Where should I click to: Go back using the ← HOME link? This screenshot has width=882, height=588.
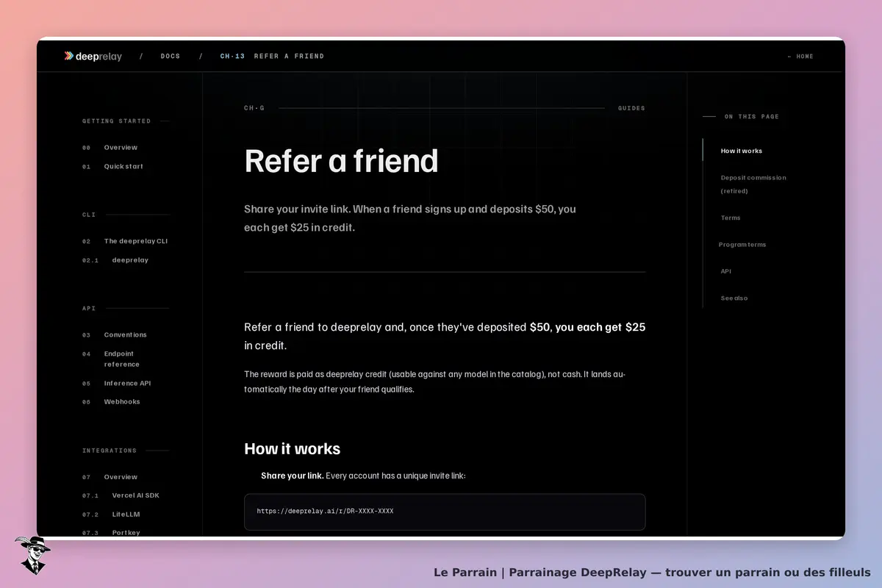tap(800, 57)
